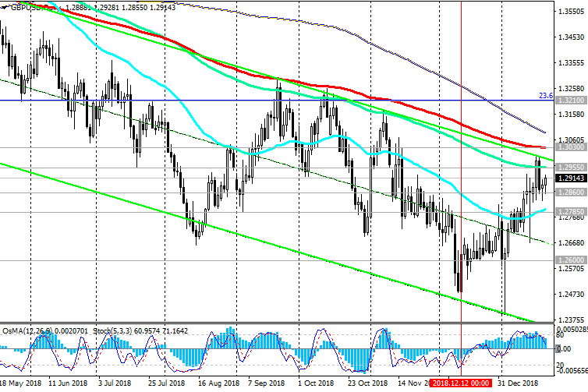Click the 1.27850 price level tag

[x=571, y=212]
